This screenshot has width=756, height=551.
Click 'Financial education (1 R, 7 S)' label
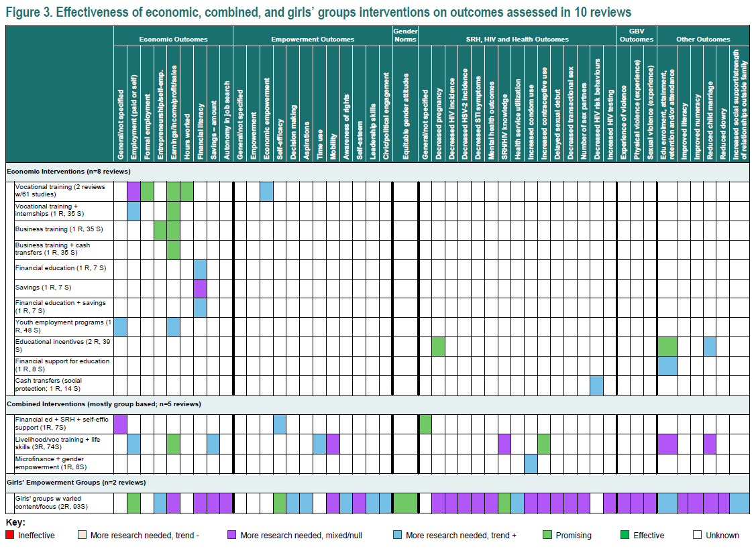click(x=61, y=268)
